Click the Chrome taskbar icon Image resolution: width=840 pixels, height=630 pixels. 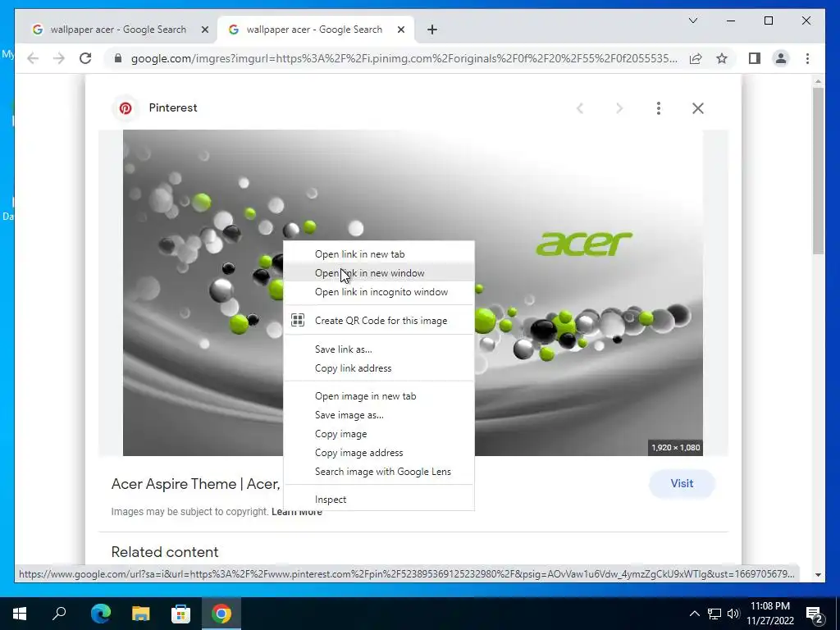[x=221, y=614]
